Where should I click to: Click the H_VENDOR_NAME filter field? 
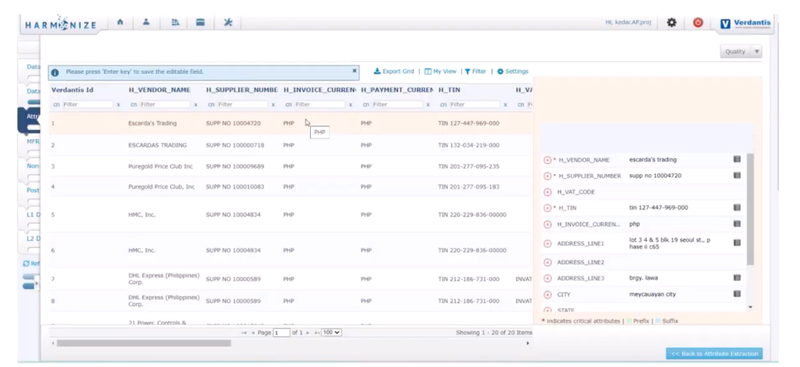[165, 104]
